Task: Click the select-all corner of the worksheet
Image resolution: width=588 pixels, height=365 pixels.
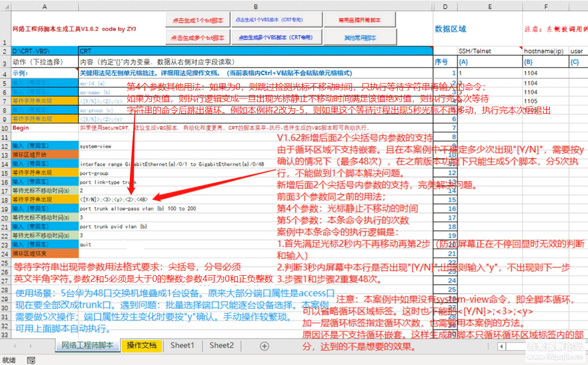Action: (5, 7)
